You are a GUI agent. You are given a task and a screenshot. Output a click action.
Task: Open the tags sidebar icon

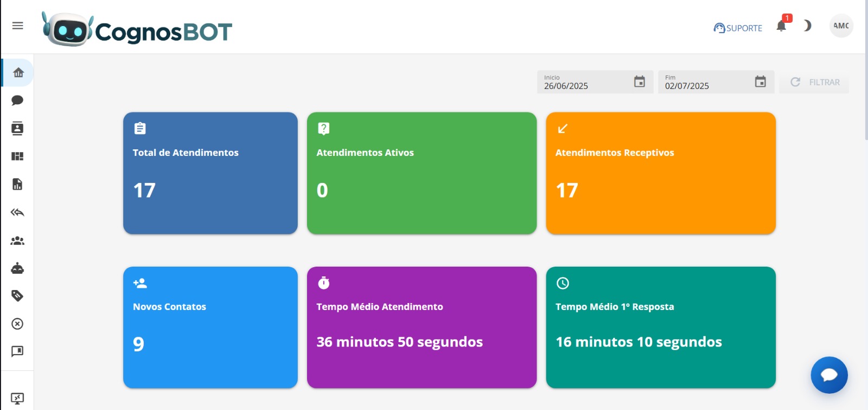pos(17,296)
